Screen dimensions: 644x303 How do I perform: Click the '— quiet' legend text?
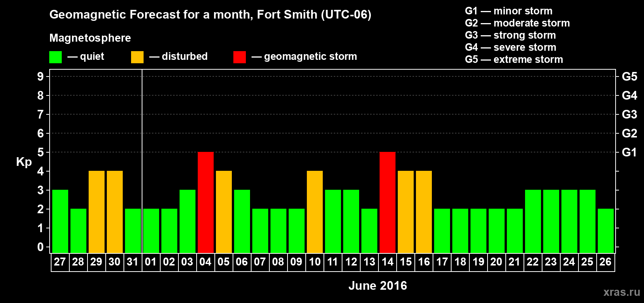pyautogui.click(x=86, y=57)
